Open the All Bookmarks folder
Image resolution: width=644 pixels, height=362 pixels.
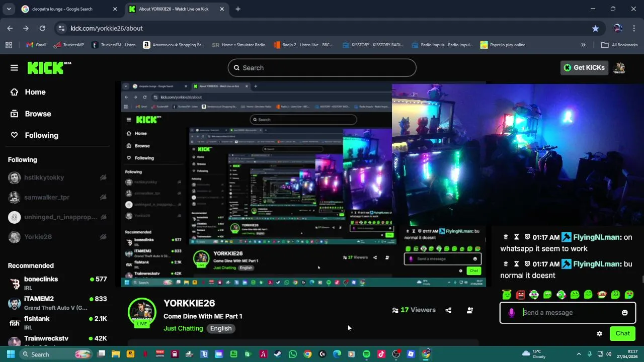point(619,45)
